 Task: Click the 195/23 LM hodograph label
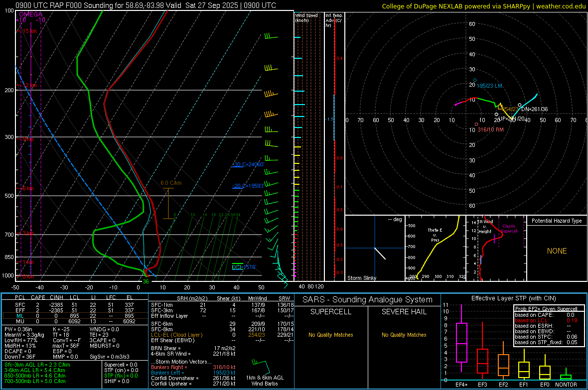489,86
